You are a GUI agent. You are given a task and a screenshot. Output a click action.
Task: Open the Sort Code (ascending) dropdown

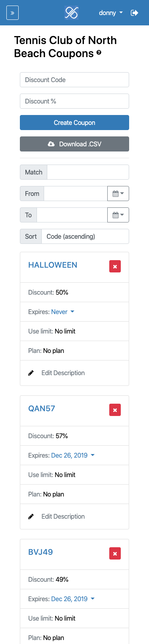[85, 236]
